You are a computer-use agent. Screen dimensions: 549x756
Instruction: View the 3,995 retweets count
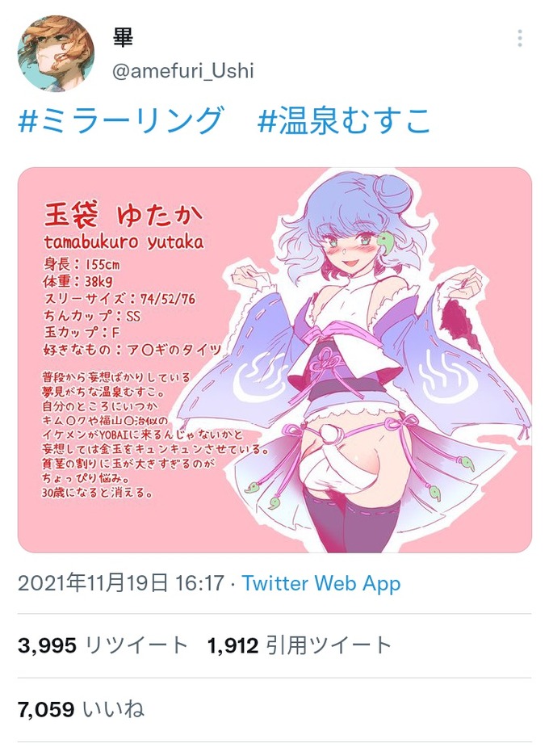[48, 645]
